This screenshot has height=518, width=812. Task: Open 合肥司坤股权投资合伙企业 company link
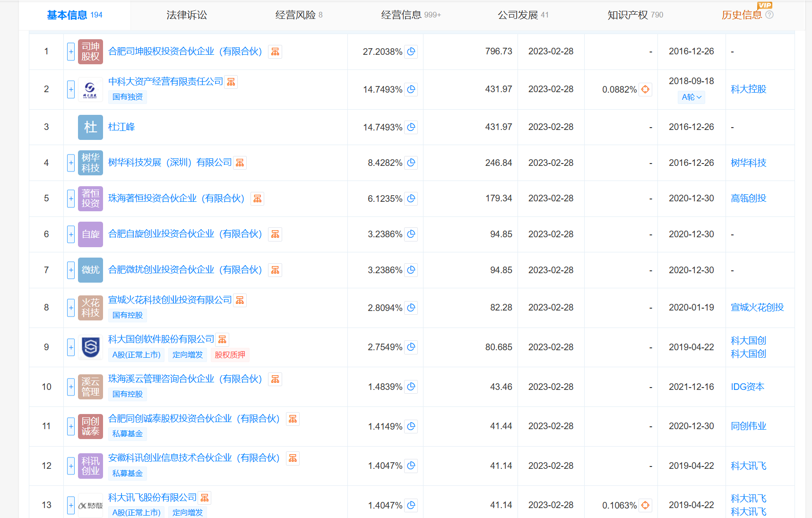(x=185, y=52)
